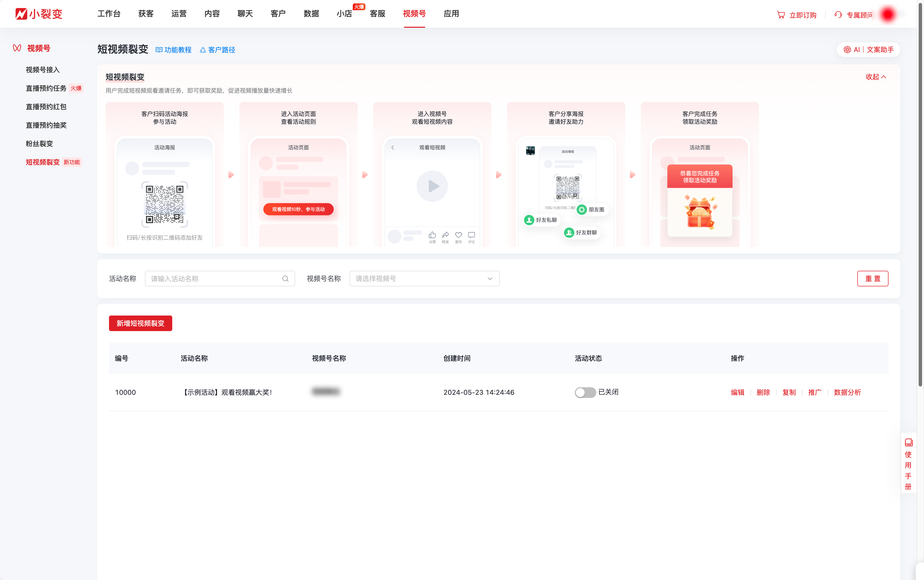
Task: Open the 运营 top menu
Action: click(x=179, y=14)
